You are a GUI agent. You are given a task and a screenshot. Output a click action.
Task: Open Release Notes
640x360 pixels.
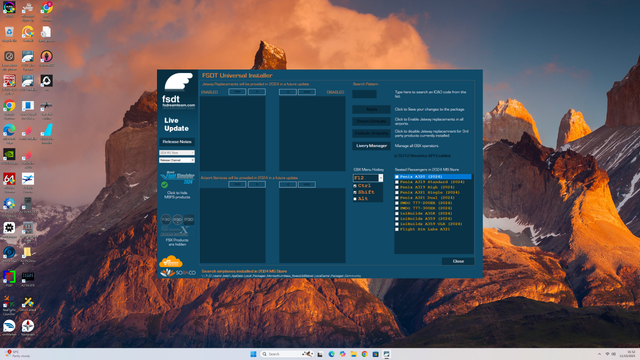tap(177, 142)
